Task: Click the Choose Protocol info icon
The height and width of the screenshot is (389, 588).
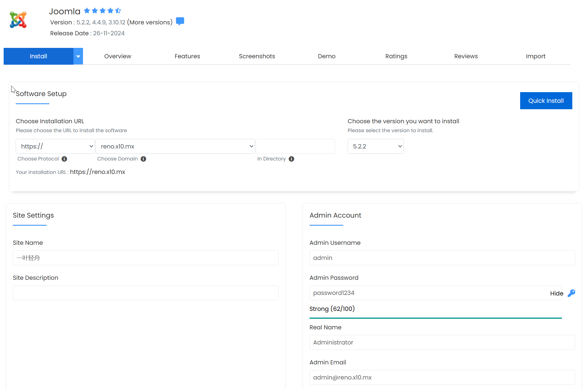Action: pos(64,159)
